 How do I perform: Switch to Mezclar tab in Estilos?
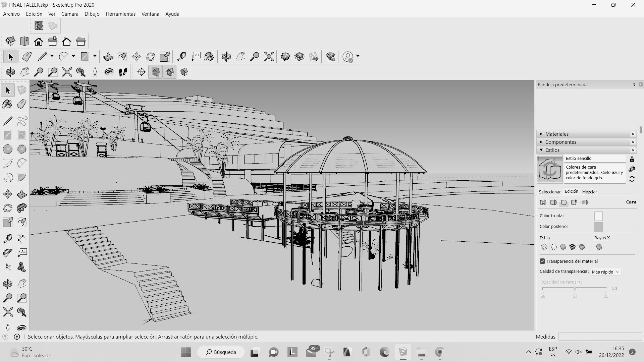point(589,192)
